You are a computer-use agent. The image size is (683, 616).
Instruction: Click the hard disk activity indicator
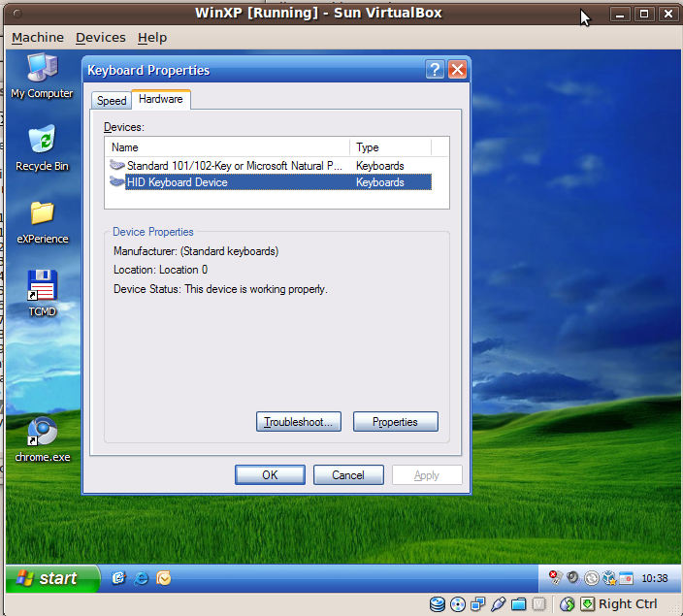(437, 603)
